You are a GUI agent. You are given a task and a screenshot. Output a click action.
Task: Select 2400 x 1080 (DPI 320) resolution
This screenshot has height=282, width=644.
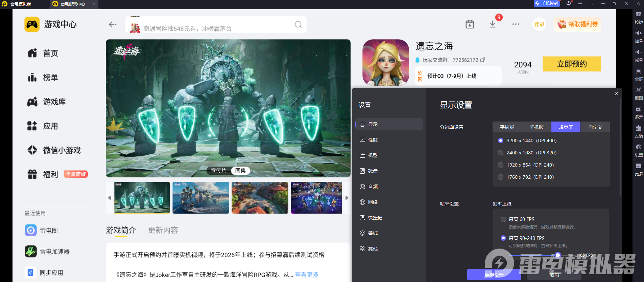pyautogui.click(x=501, y=153)
